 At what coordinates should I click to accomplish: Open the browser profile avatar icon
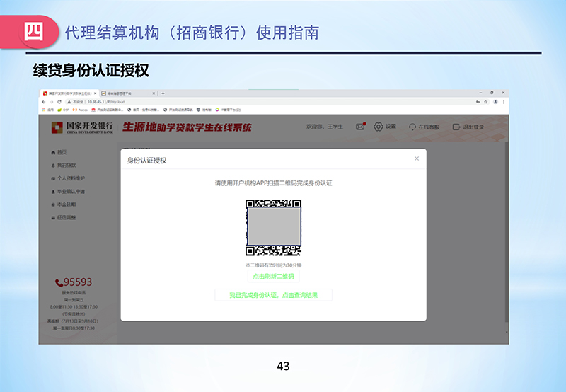point(496,102)
